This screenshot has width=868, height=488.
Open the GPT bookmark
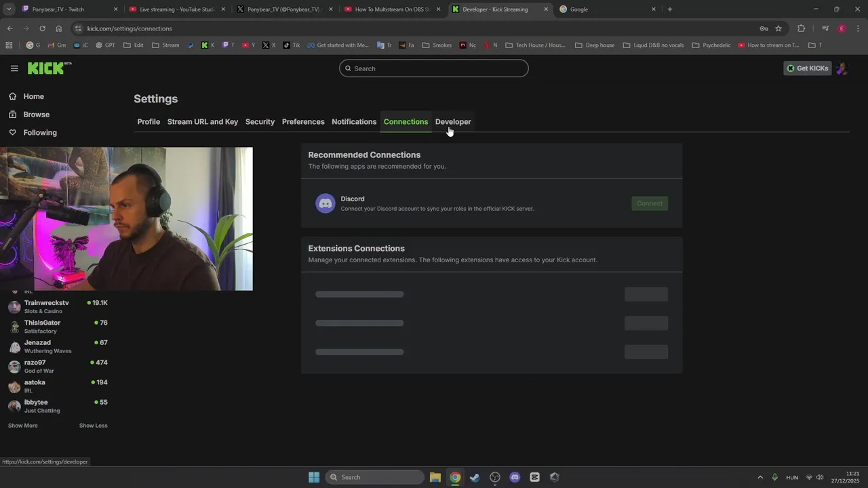105,45
